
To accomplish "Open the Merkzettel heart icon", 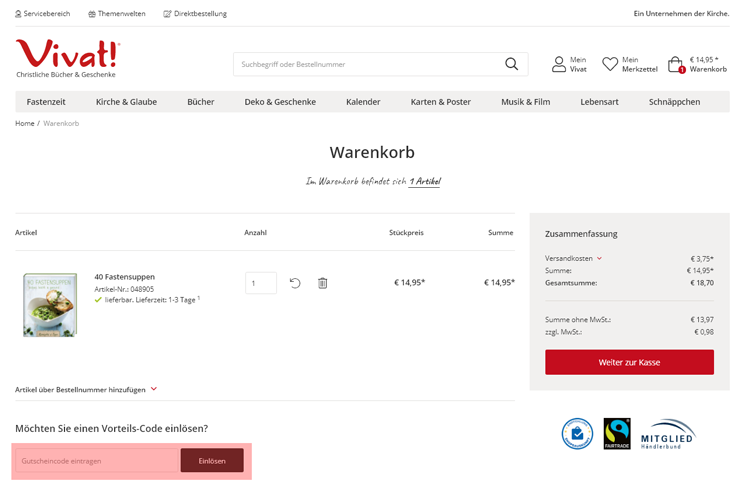I will pos(610,64).
